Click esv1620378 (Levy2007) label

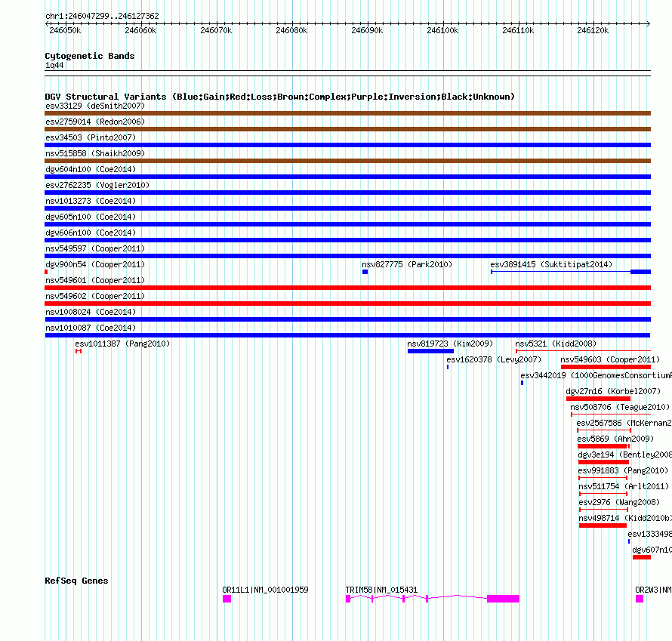pyautogui.click(x=494, y=359)
